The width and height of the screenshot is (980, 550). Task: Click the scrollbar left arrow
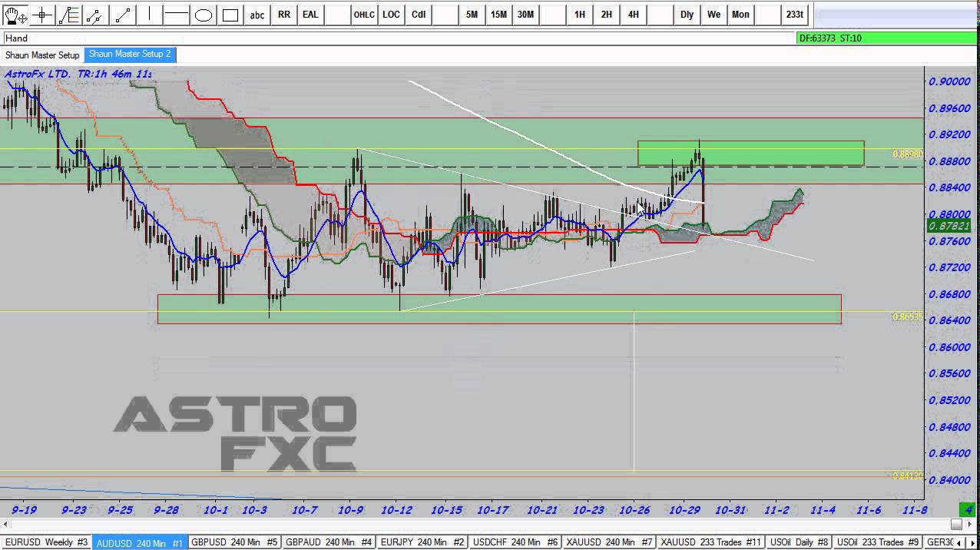click(6, 525)
